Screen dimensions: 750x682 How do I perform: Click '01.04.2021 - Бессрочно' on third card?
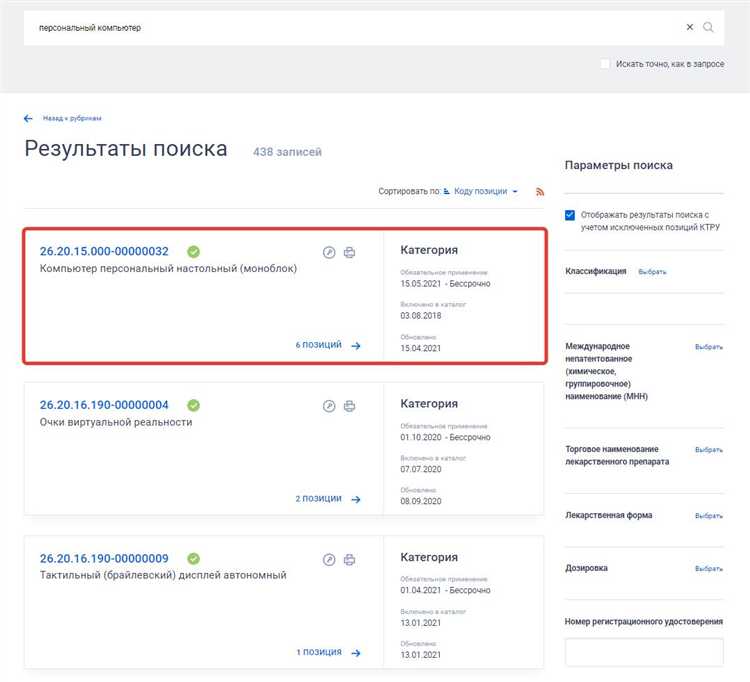[445, 590]
